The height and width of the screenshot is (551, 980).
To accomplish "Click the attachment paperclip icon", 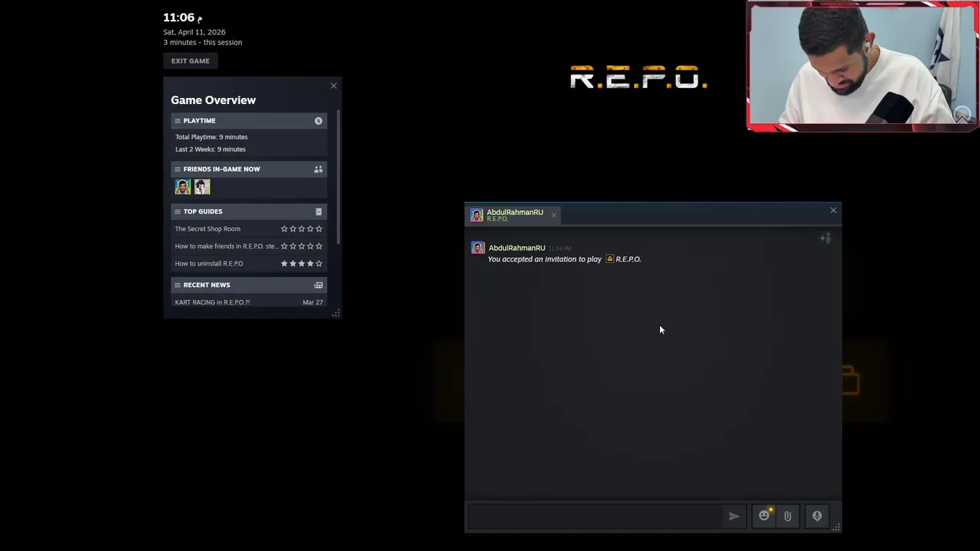I will (x=787, y=517).
